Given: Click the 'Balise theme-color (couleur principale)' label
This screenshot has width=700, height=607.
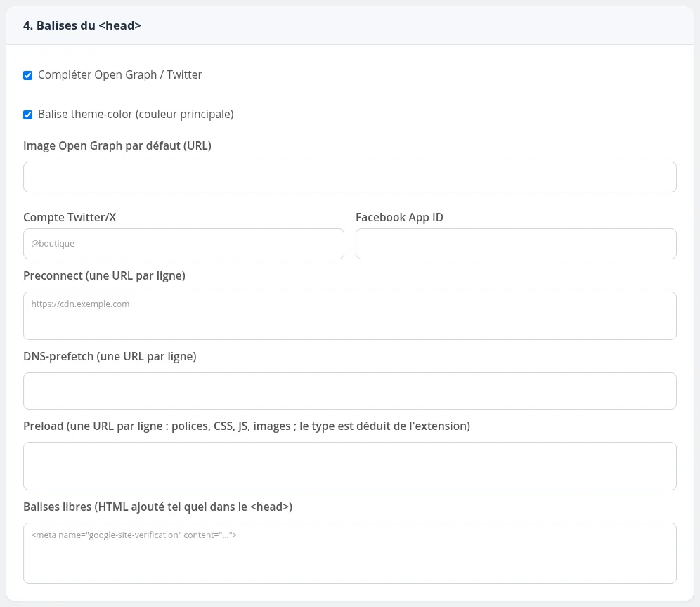Looking at the screenshot, I should pos(136,115).
